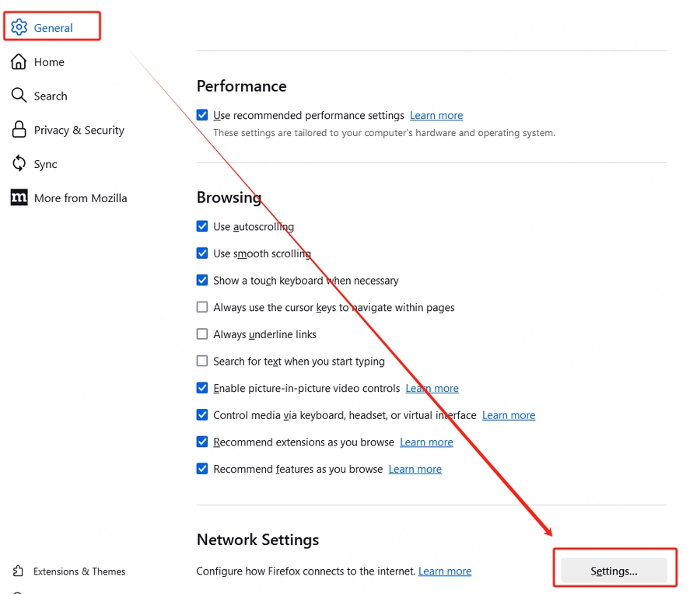Viewport: 700px width, 594px height.
Task: Open the Privacy & Security section
Action: 79,130
